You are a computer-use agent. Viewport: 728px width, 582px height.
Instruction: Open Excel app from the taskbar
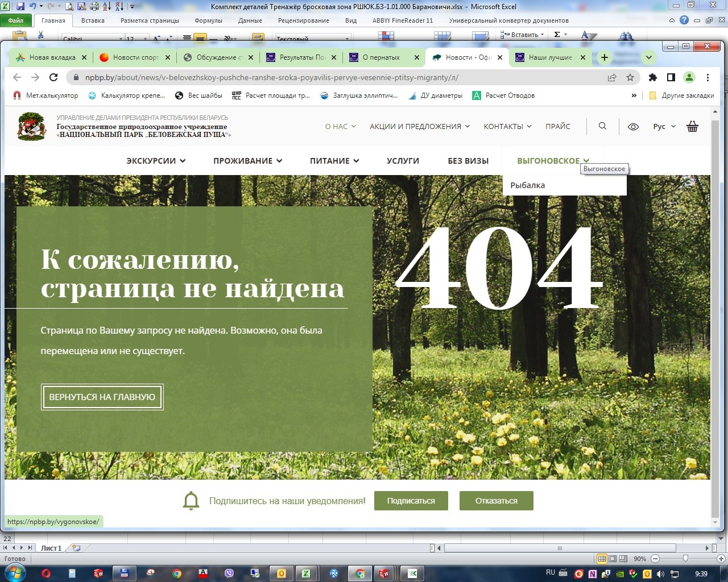[x=305, y=573]
